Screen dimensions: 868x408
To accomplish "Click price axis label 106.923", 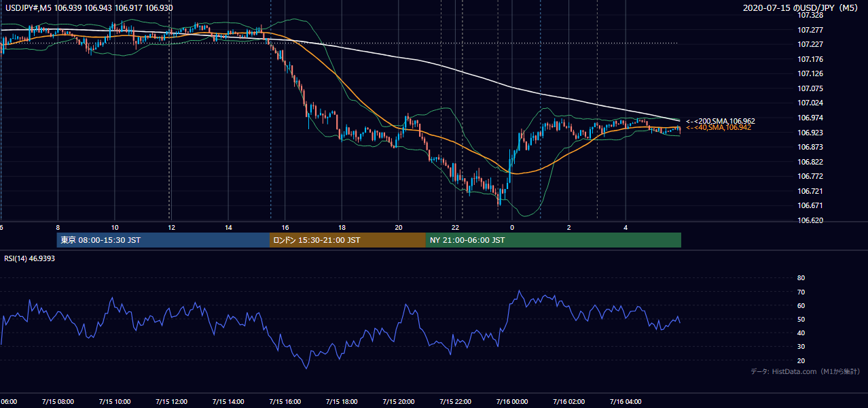I will pos(810,133).
